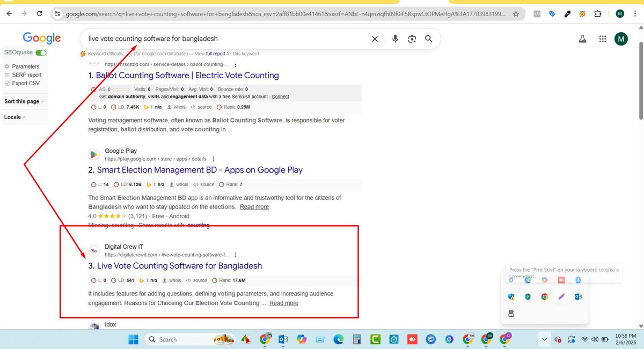644x349 pixels.
Task: Open the Chrome Extensions puzzle icon
Action: tap(598, 14)
